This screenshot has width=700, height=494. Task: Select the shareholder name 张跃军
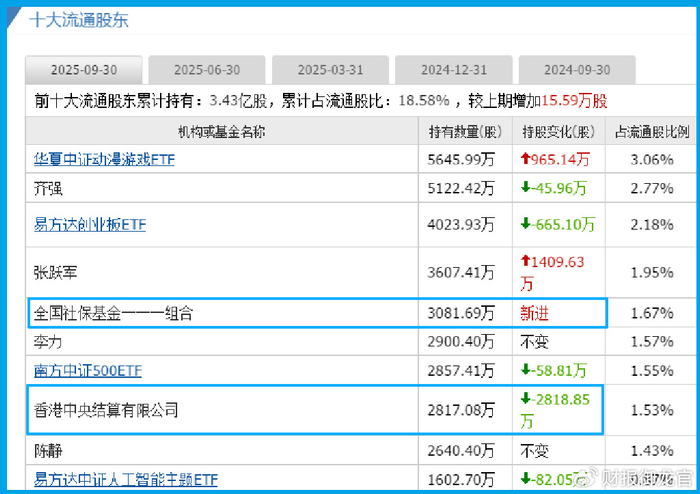click(x=55, y=272)
